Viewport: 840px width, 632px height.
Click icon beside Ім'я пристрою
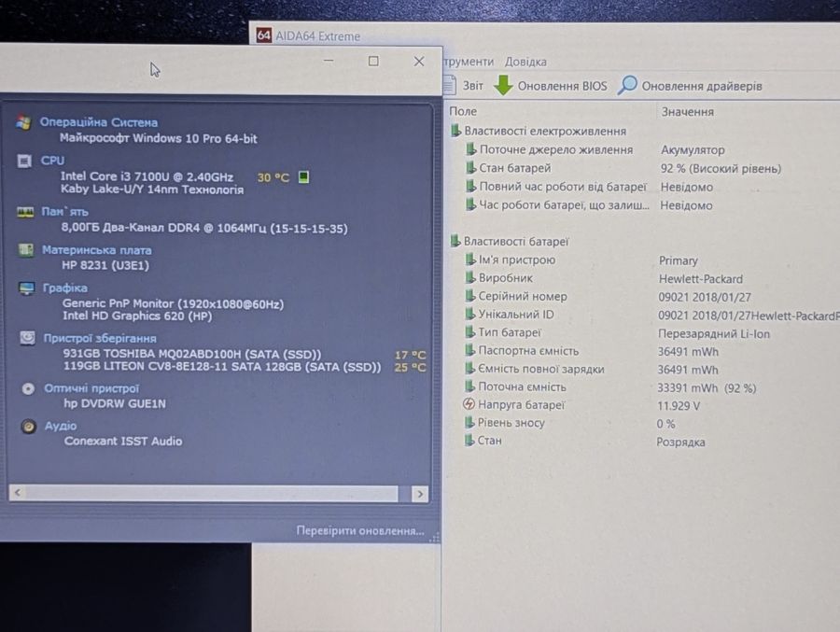pos(469,260)
